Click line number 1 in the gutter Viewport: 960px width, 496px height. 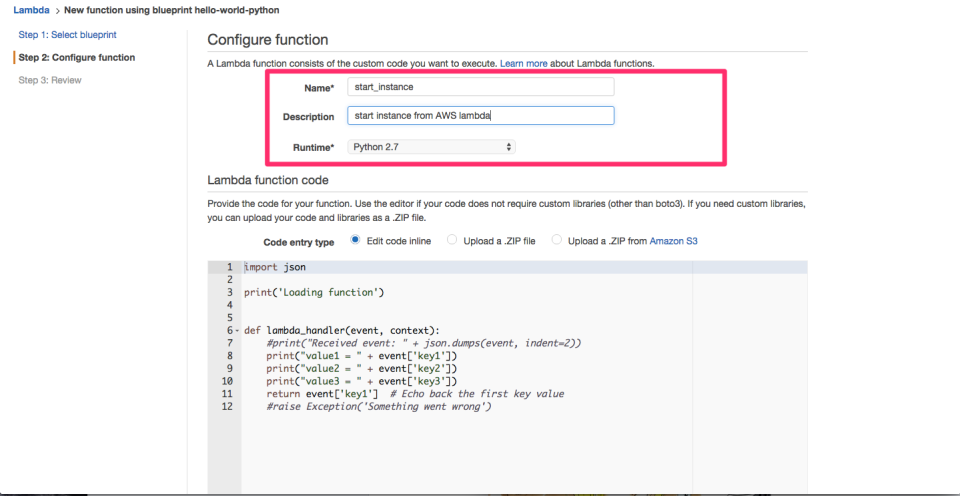pos(230,267)
